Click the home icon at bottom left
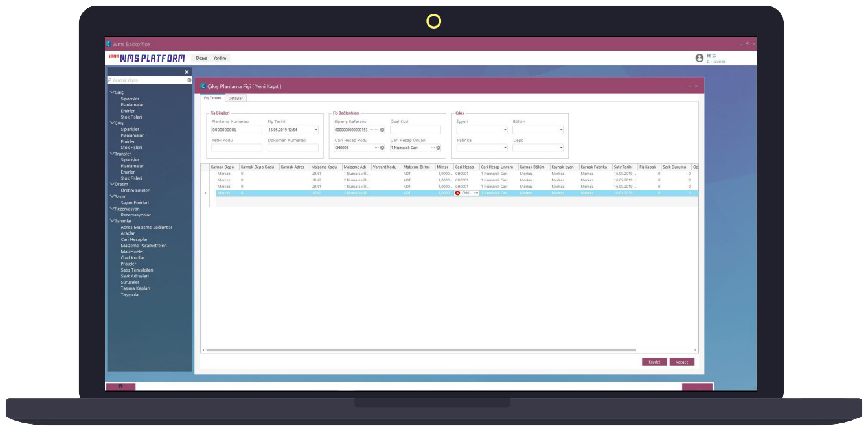868x431 pixels. (120, 386)
